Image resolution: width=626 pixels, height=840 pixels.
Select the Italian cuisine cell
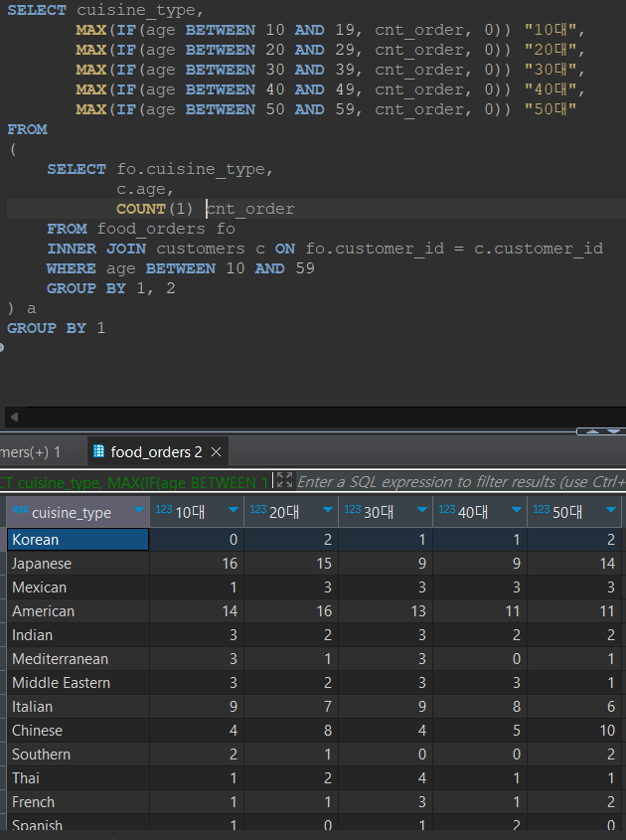tap(78, 707)
